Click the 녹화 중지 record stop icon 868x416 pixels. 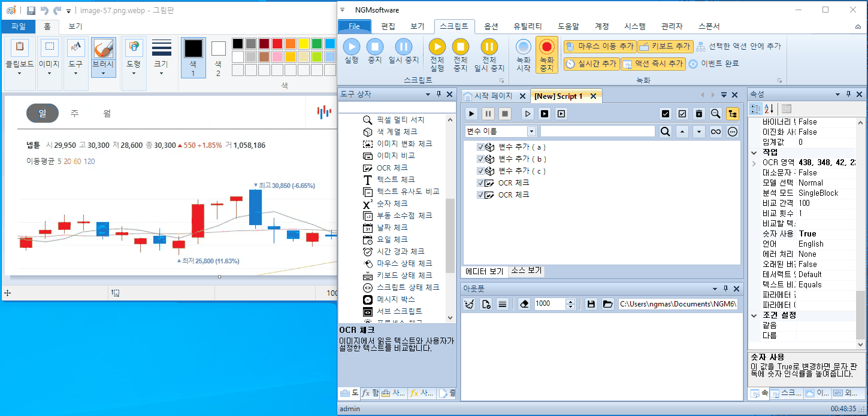point(547,47)
